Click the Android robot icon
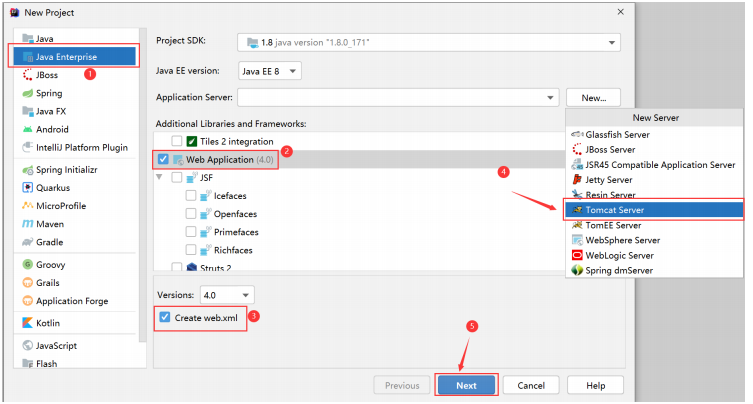The image size is (753, 404). tap(27, 129)
